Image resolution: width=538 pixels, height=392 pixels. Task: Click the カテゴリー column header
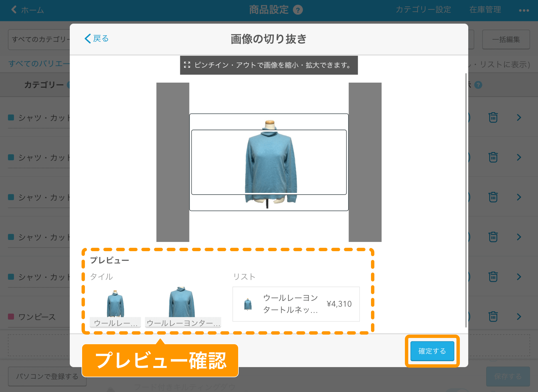44,85
